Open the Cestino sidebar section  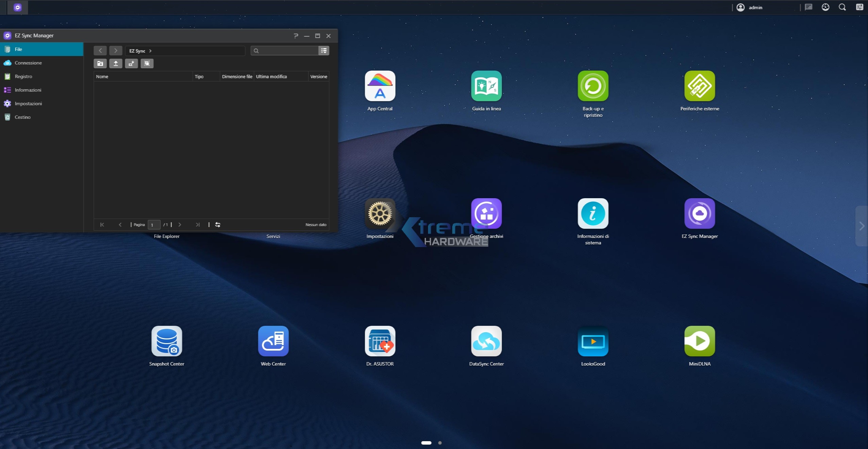[22, 117]
